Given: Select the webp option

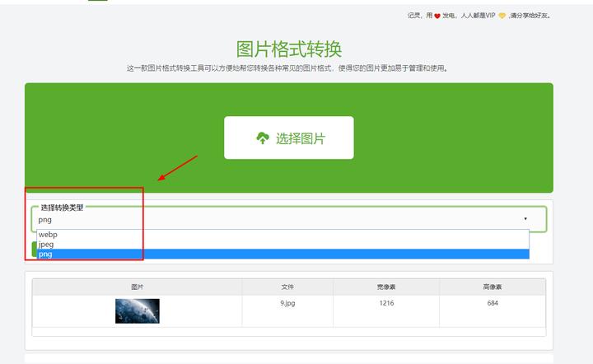Looking at the screenshot, I should point(282,235).
